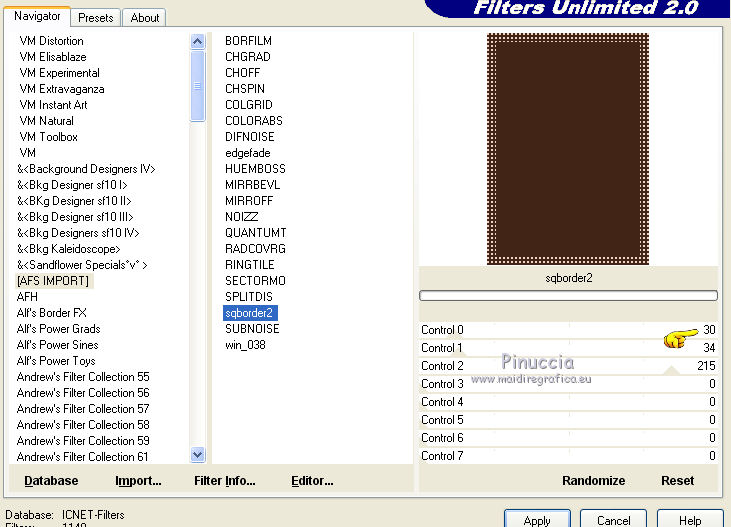Select Andrew's Filter Collection 55

pos(83,377)
